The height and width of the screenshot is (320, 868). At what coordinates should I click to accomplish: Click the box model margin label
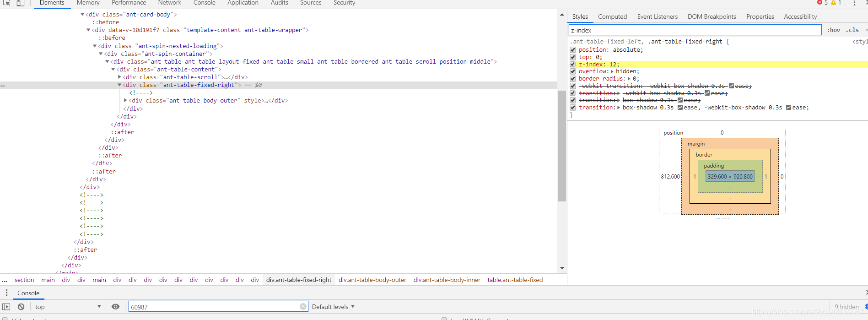pyautogui.click(x=696, y=144)
